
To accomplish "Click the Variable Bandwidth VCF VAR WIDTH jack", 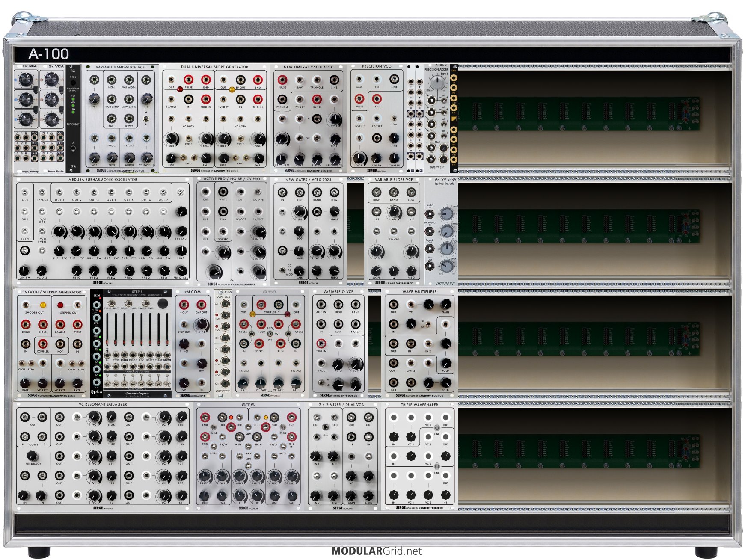I will click(129, 80).
